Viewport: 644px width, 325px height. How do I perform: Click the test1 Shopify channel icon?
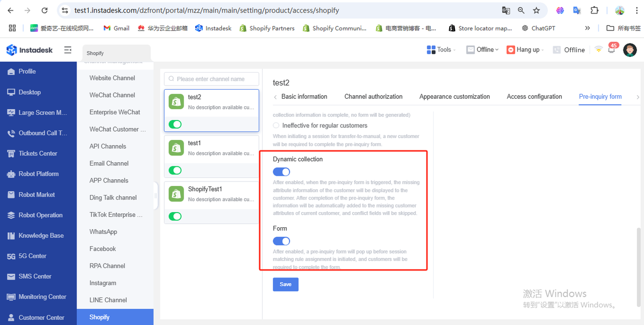(176, 148)
